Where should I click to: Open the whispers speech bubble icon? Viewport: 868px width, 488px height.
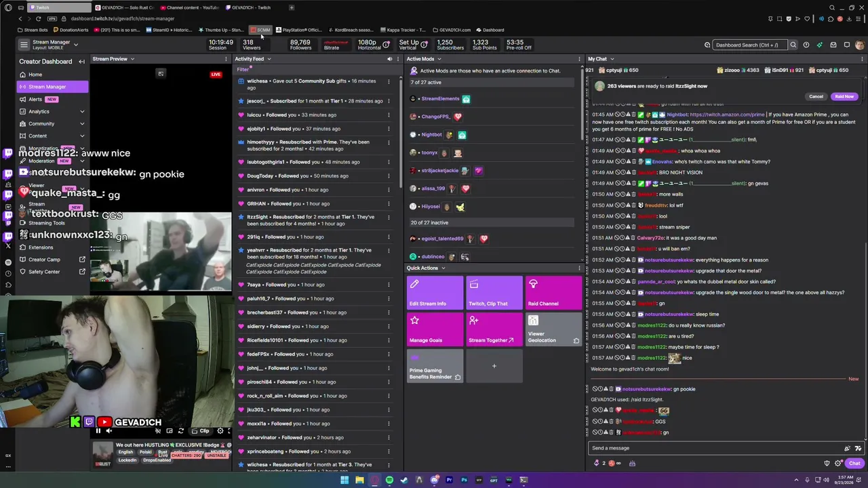click(847, 45)
